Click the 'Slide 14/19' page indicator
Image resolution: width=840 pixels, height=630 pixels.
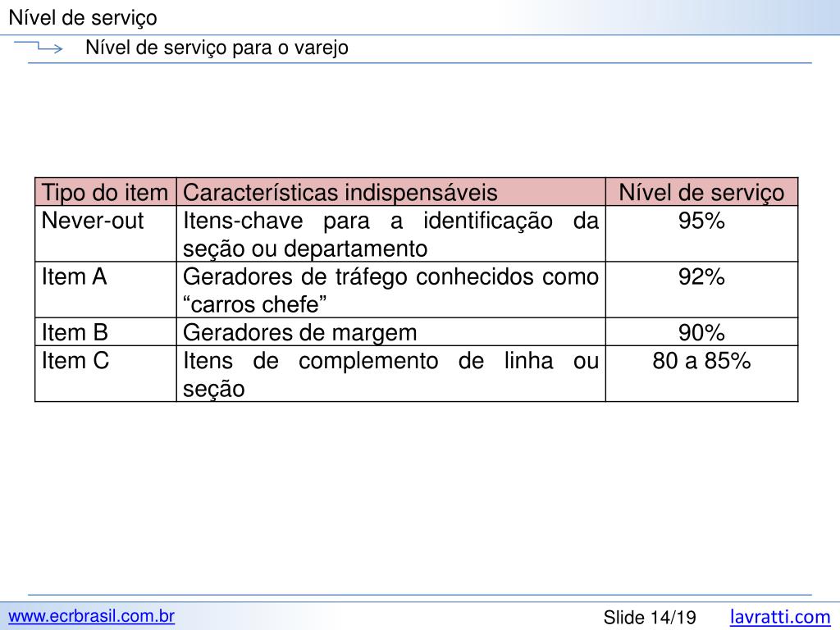(650, 617)
